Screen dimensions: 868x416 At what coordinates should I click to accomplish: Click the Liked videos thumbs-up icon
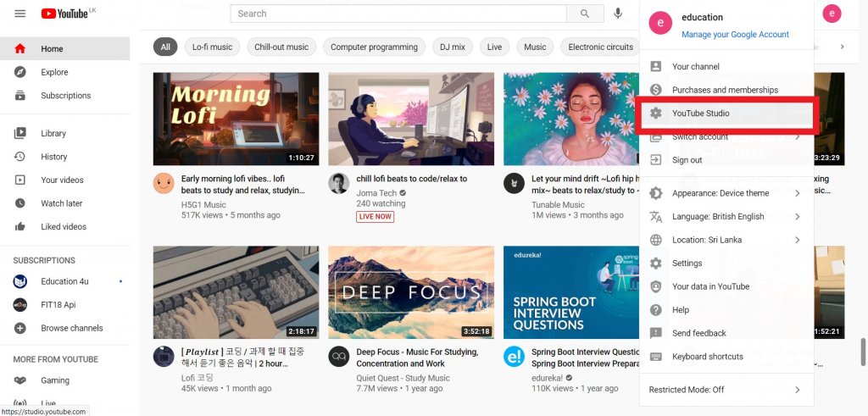pos(20,226)
